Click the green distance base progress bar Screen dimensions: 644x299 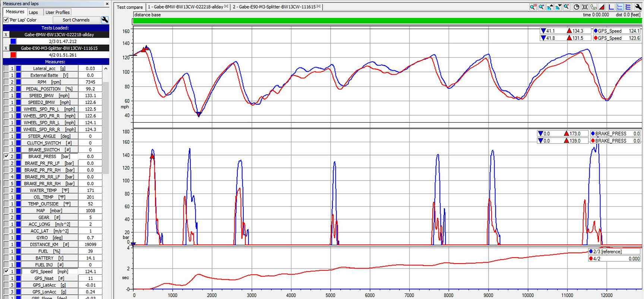(x=387, y=21)
